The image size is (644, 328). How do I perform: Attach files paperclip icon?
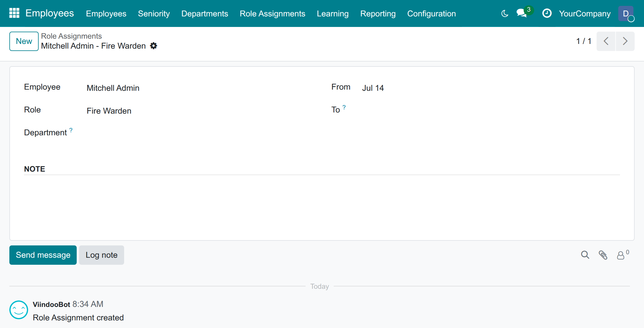click(603, 255)
